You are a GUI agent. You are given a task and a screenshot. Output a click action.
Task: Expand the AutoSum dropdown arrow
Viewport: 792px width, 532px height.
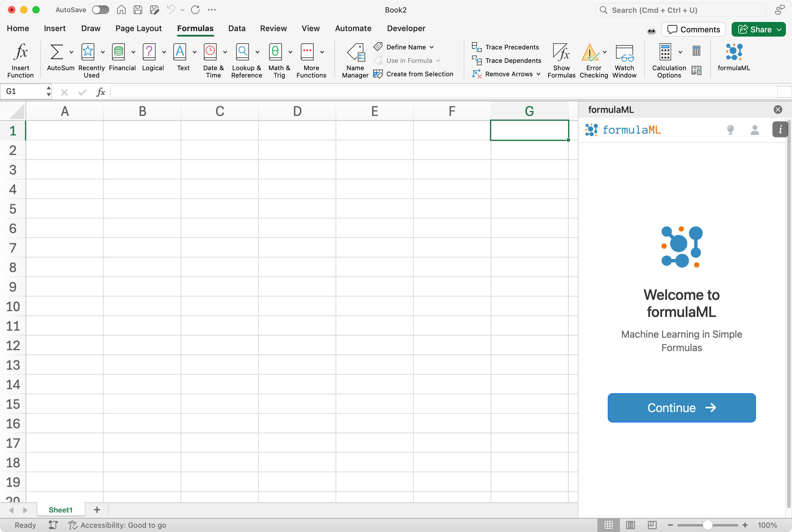point(71,52)
